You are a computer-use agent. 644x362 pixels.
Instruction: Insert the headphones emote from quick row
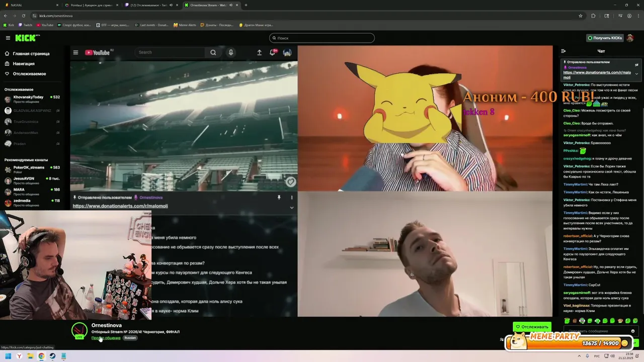coord(597,321)
